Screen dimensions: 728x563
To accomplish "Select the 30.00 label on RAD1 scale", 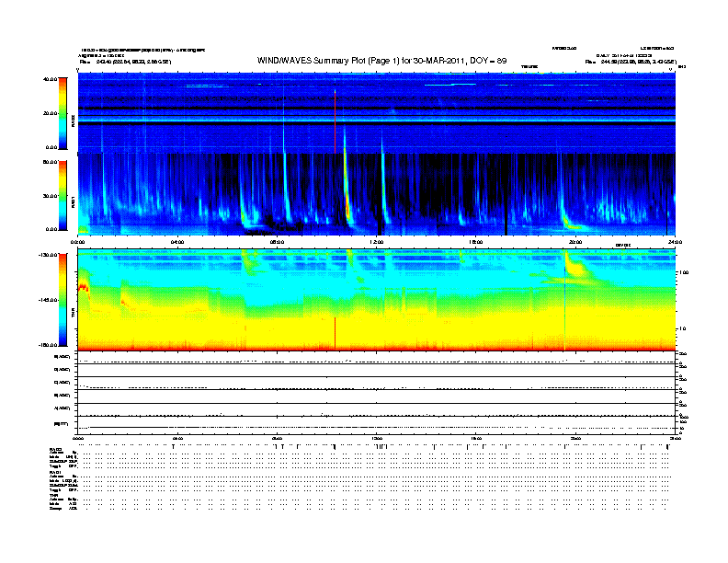I will click(x=50, y=196).
